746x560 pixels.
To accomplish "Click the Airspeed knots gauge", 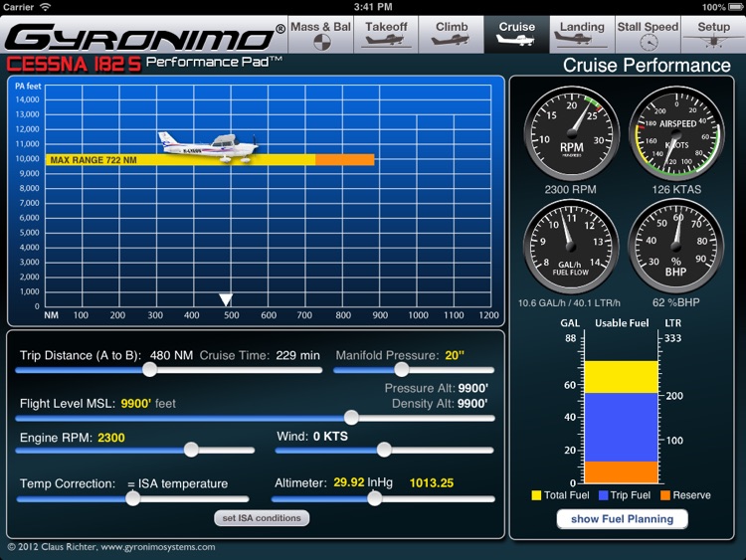I will pos(676,133).
